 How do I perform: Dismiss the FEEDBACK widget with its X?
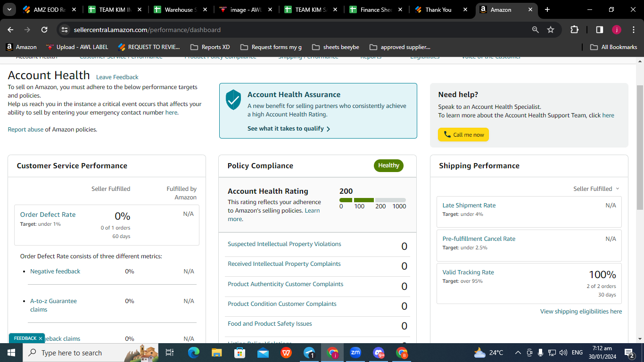point(41,338)
